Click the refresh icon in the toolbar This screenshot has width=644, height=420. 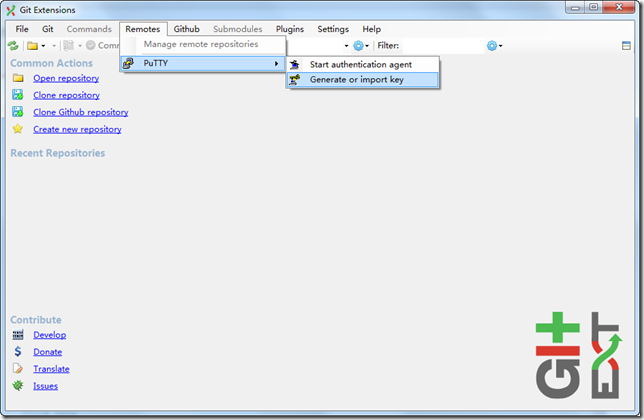coord(13,46)
